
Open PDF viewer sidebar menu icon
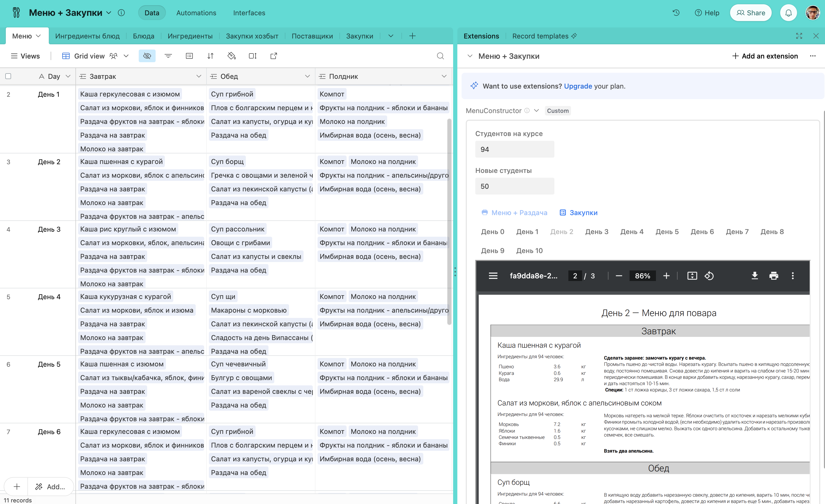click(x=493, y=276)
